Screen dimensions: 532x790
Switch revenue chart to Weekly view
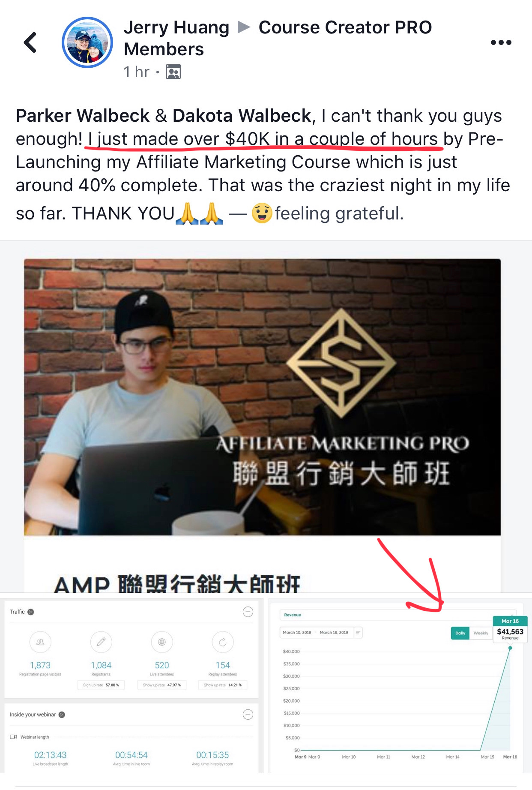[x=481, y=633]
